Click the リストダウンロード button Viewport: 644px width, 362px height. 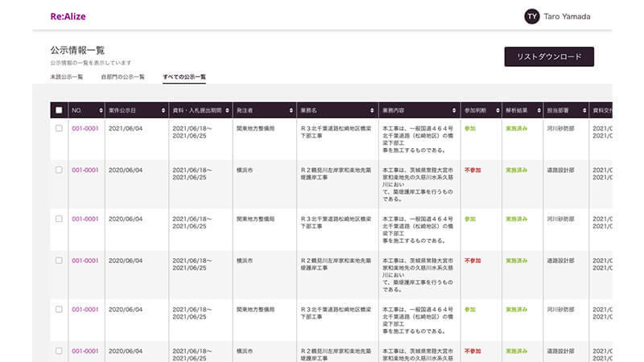(549, 56)
